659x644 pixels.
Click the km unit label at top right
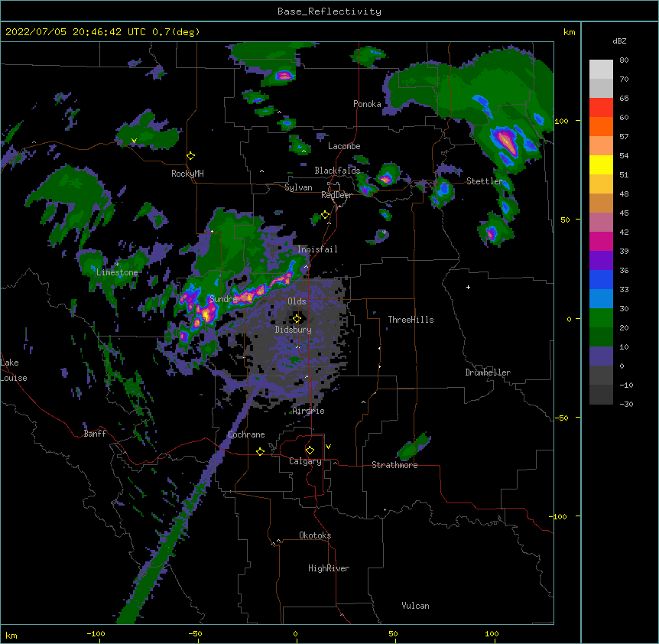(x=569, y=32)
